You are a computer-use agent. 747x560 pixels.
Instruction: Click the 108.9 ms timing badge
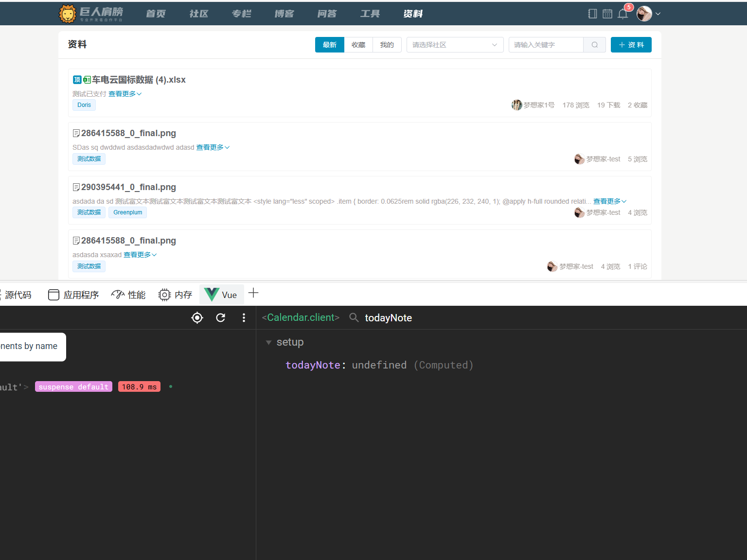(x=139, y=387)
